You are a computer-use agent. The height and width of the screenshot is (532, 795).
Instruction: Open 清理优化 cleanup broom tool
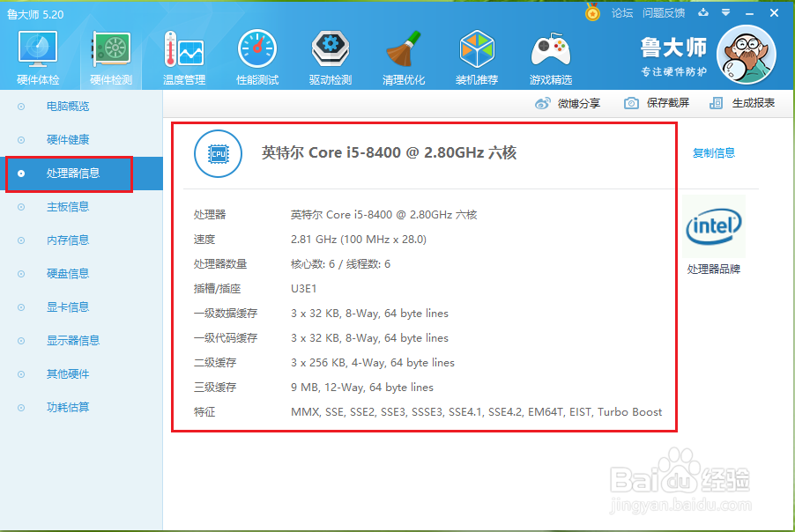[x=404, y=58]
